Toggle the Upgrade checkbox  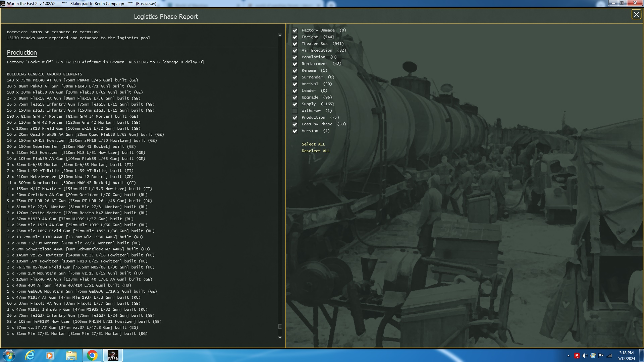(295, 98)
